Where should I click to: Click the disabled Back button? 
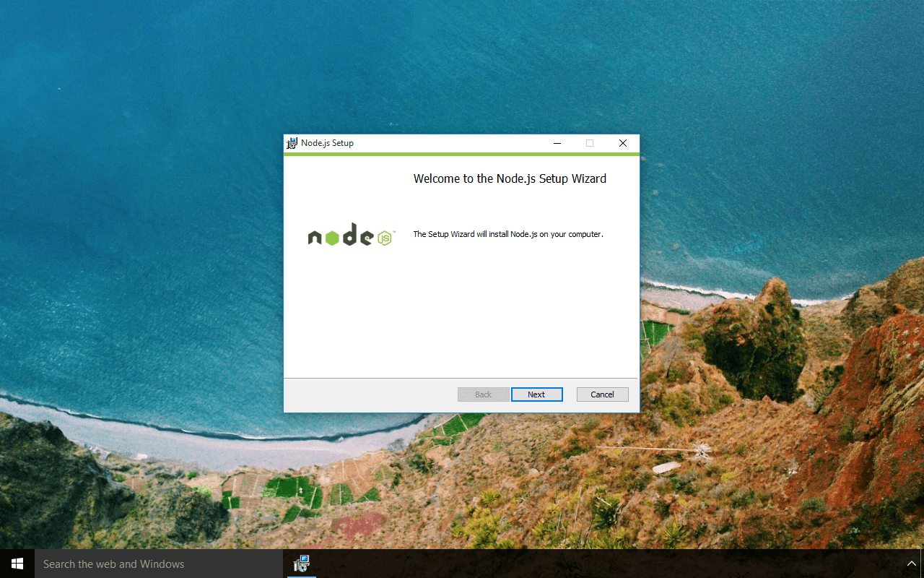pos(483,394)
